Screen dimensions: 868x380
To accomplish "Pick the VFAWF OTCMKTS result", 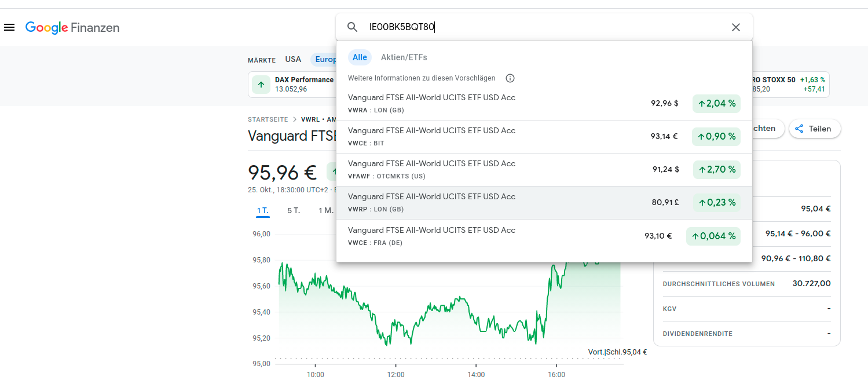I will point(431,170).
